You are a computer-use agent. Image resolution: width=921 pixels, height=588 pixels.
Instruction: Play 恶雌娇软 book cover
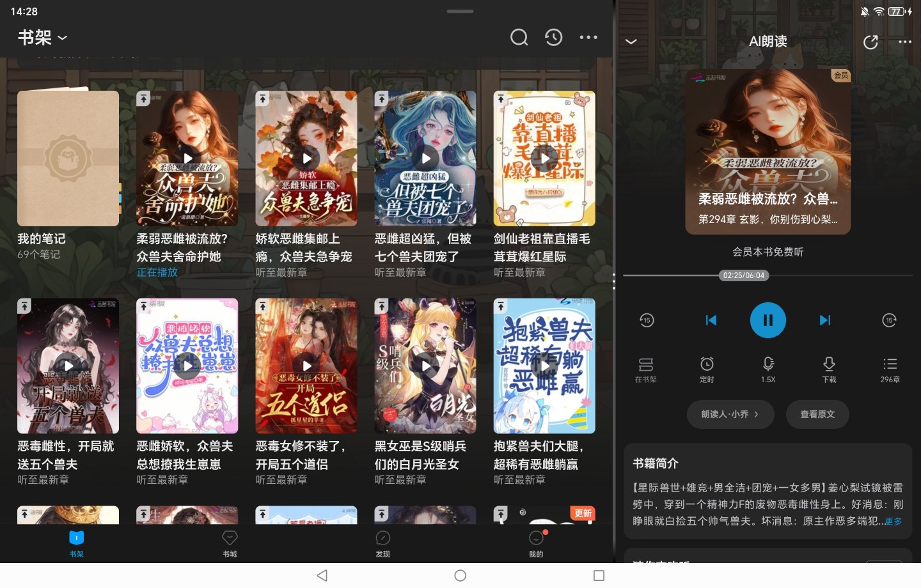tap(187, 366)
